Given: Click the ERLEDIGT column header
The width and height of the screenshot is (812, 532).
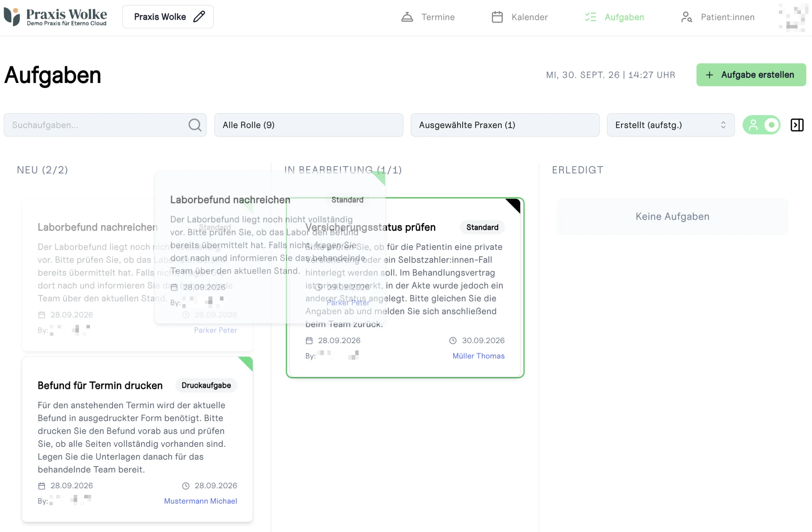Looking at the screenshot, I should [x=577, y=170].
